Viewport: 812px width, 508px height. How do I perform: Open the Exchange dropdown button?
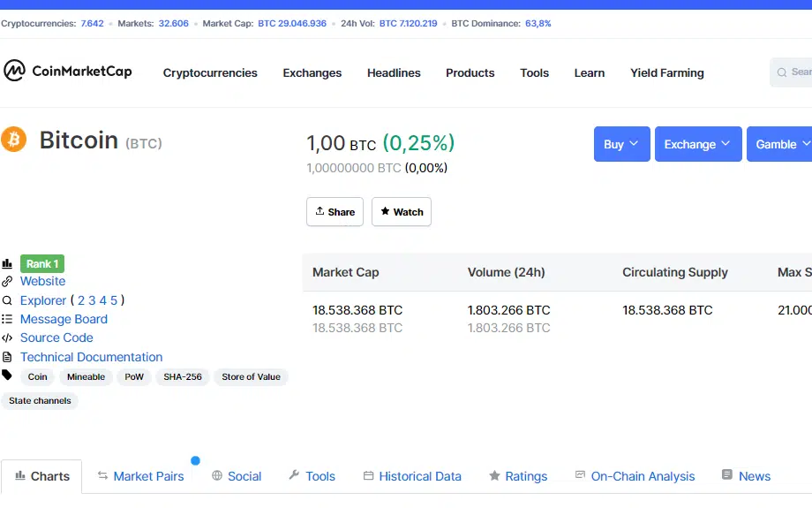click(698, 144)
